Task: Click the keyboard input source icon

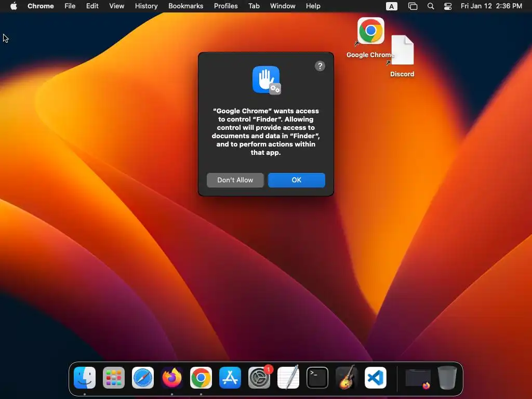Action: click(392, 6)
